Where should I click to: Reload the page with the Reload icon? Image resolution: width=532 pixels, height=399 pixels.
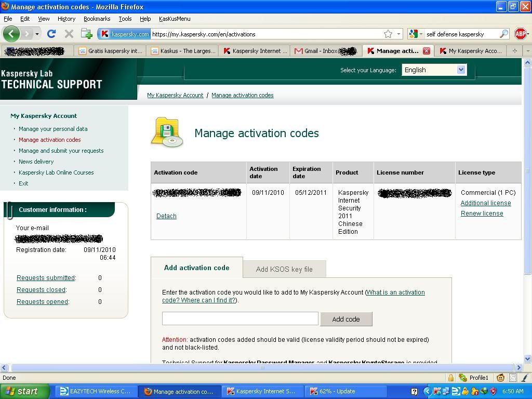[x=51, y=34]
